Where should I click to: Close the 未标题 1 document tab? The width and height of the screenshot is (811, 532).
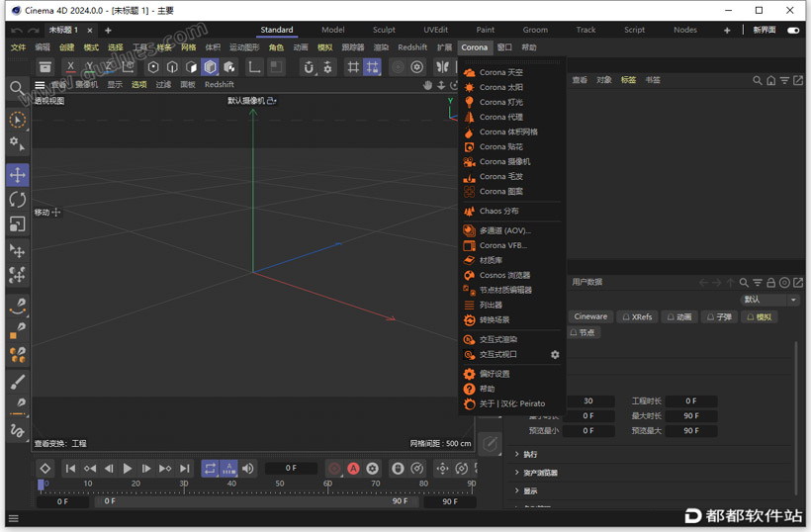click(x=89, y=31)
